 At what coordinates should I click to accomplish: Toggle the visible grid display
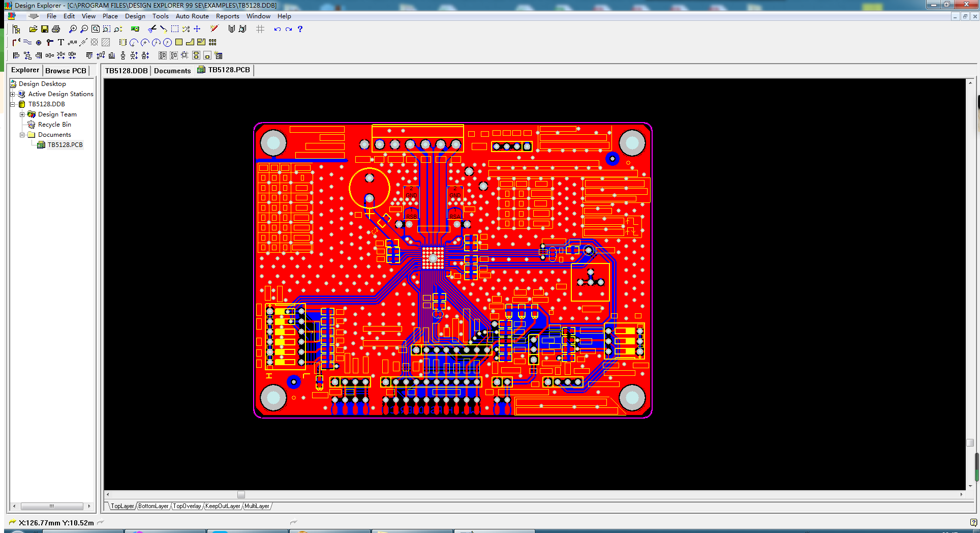(260, 29)
